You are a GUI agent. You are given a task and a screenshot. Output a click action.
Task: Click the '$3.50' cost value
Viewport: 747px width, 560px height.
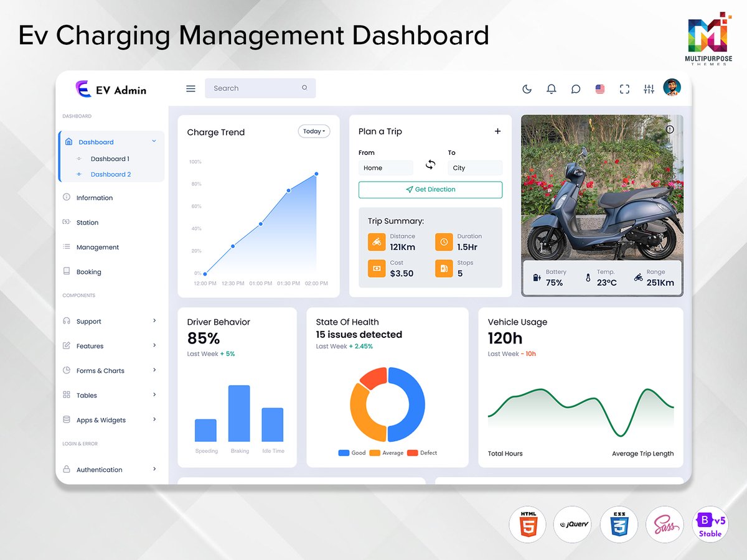[402, 274]
